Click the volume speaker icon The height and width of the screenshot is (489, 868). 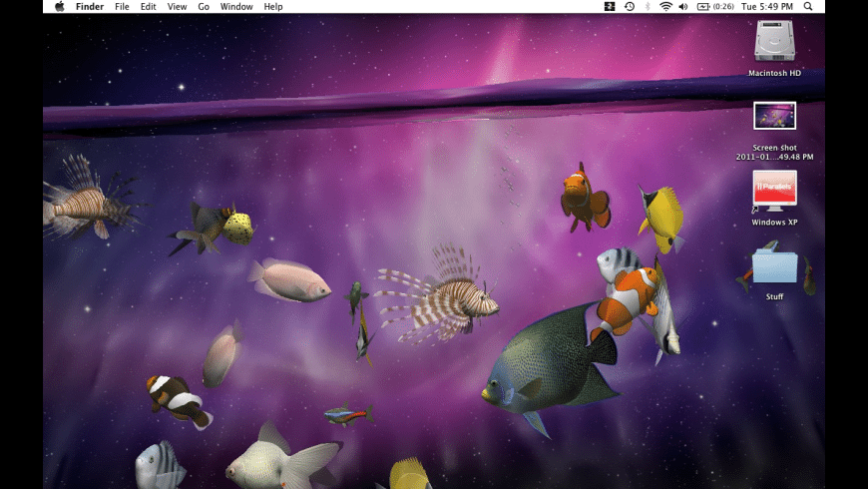coord(683,7)
